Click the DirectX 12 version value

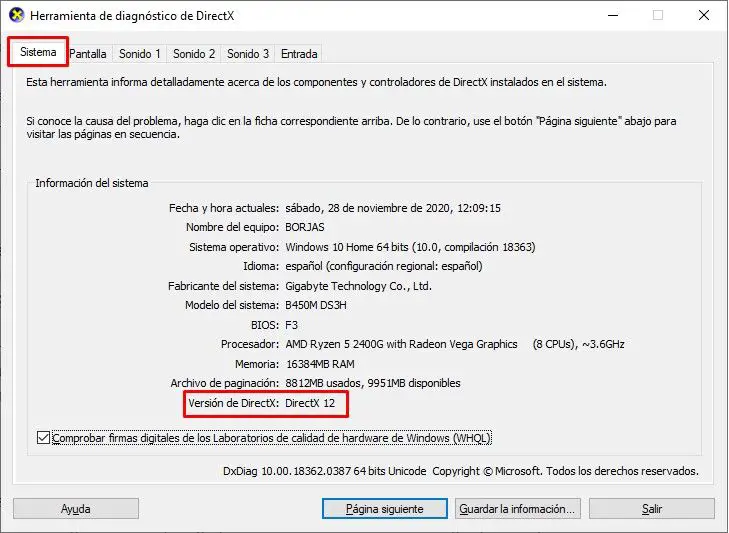click(x=310, y=403)
